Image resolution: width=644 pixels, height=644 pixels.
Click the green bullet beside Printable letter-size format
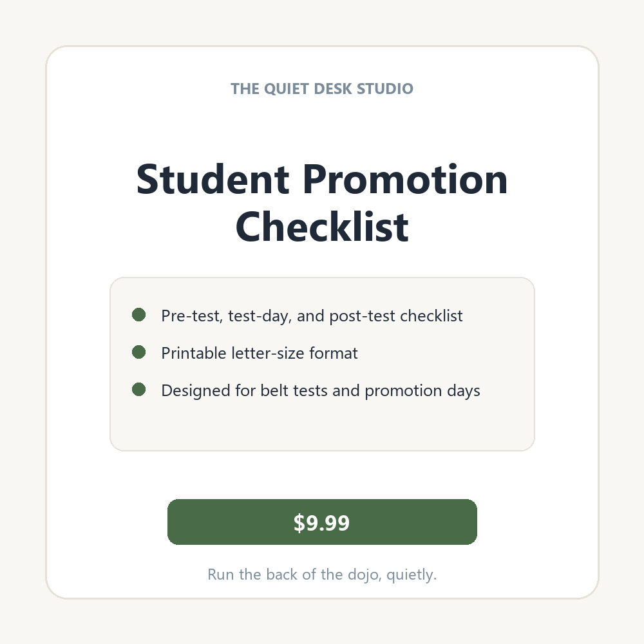(x=139, y=352)
